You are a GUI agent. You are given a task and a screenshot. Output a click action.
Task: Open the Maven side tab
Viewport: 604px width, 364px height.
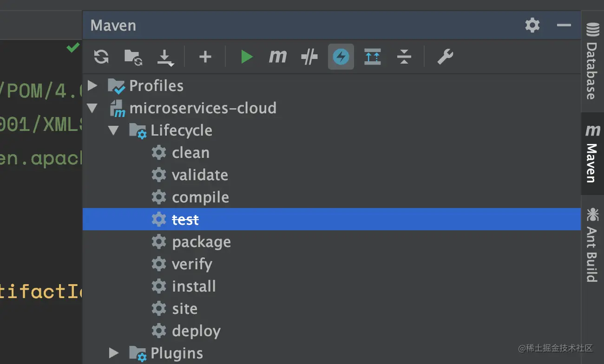tap(592, 154)
